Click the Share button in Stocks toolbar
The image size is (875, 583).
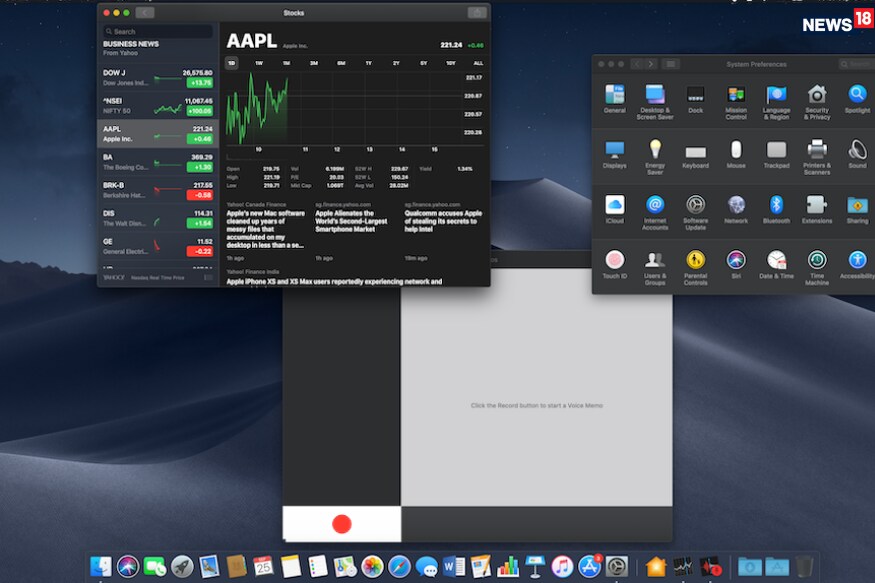coord(477,13)
